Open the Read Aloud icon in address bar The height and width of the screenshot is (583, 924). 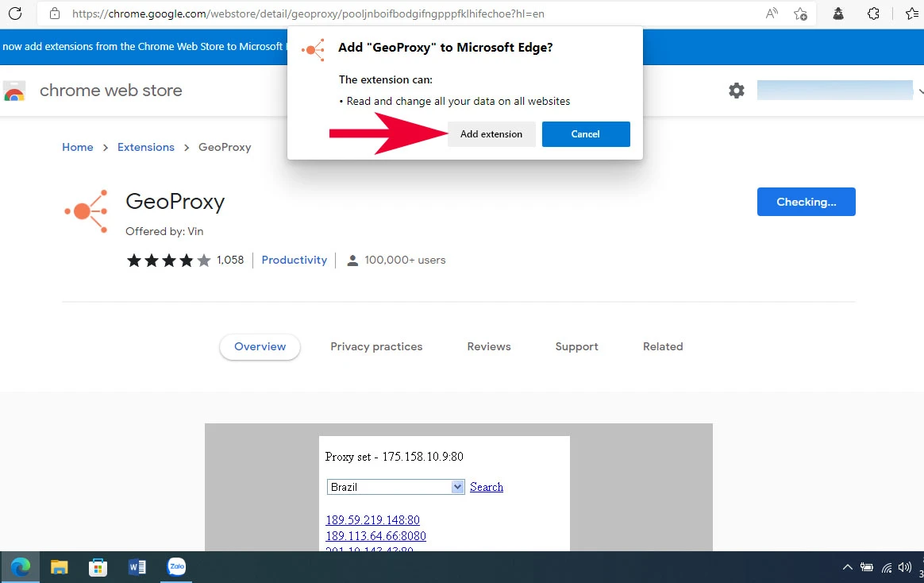click(772, 14)
